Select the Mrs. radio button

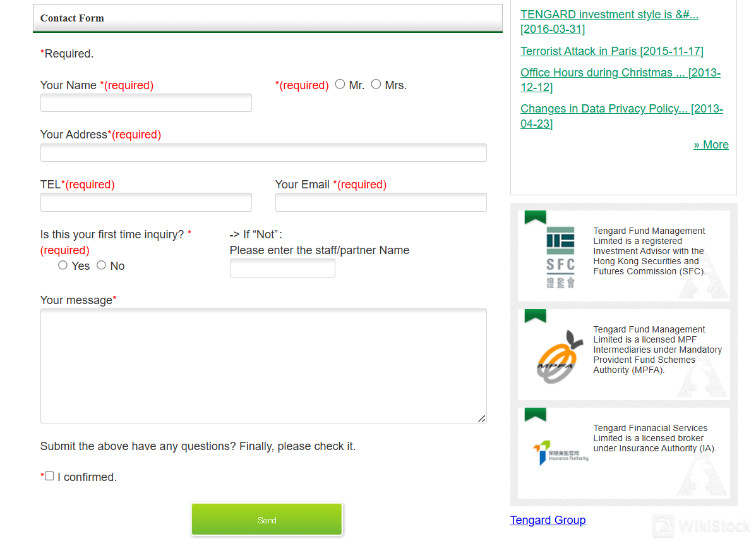pyautogui.click(x=376, y=84)
